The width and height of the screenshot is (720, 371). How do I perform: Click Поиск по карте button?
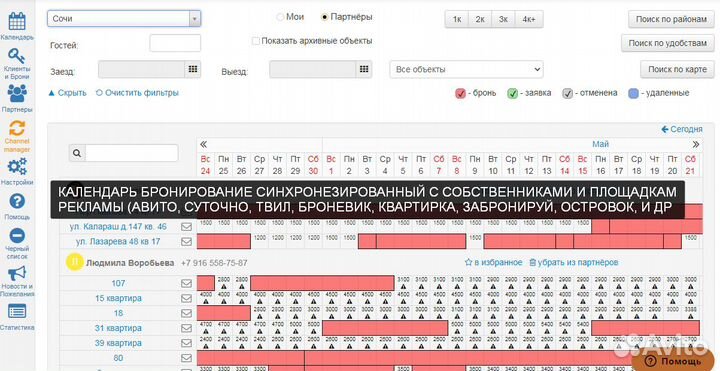tap(677, 69)
